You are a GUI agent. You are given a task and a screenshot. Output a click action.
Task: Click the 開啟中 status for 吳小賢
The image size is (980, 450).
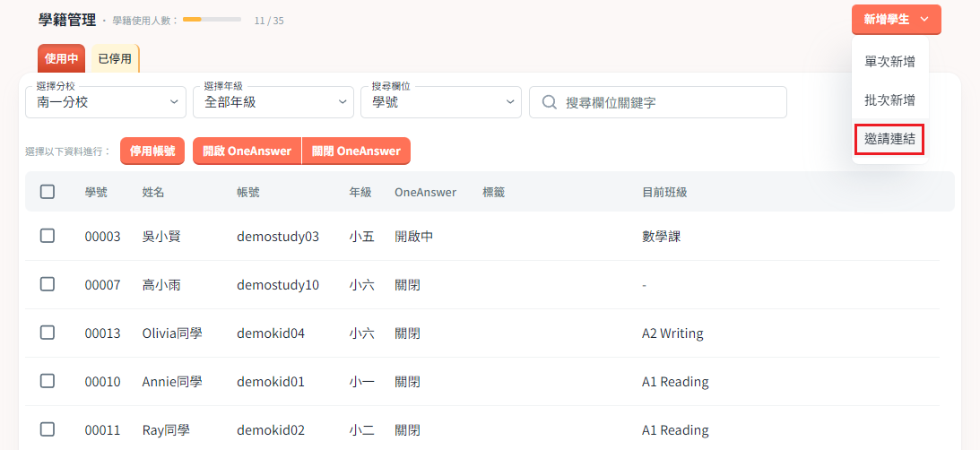413,237
